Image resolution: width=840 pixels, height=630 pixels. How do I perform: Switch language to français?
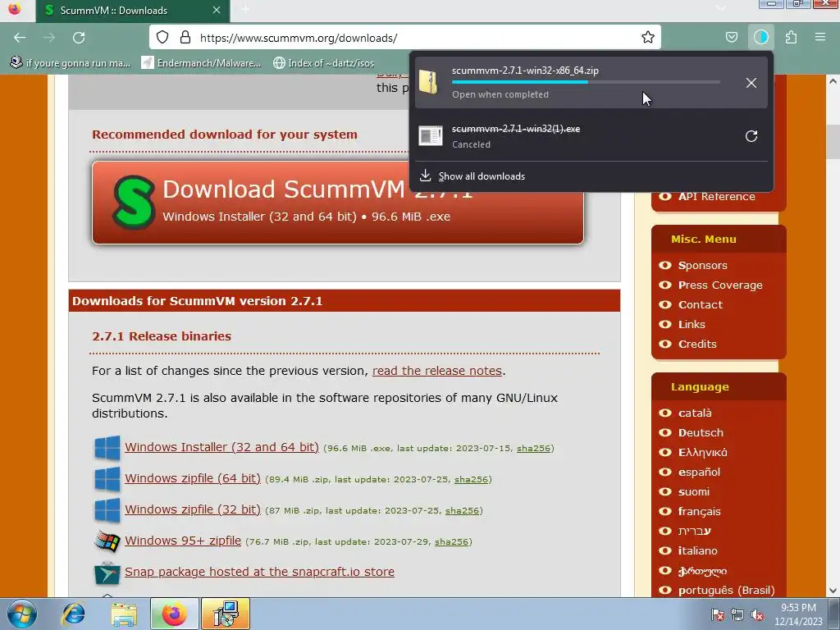699,512
